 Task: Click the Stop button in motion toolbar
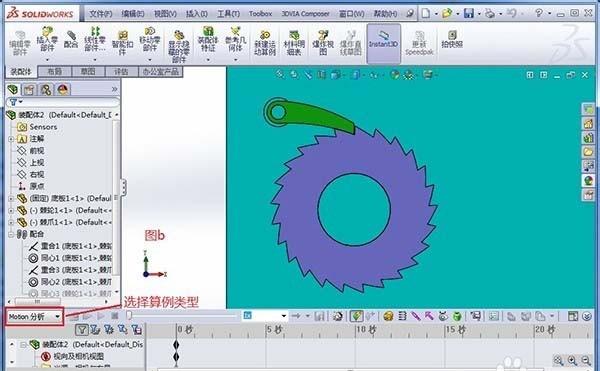click(x=114, y=316)
